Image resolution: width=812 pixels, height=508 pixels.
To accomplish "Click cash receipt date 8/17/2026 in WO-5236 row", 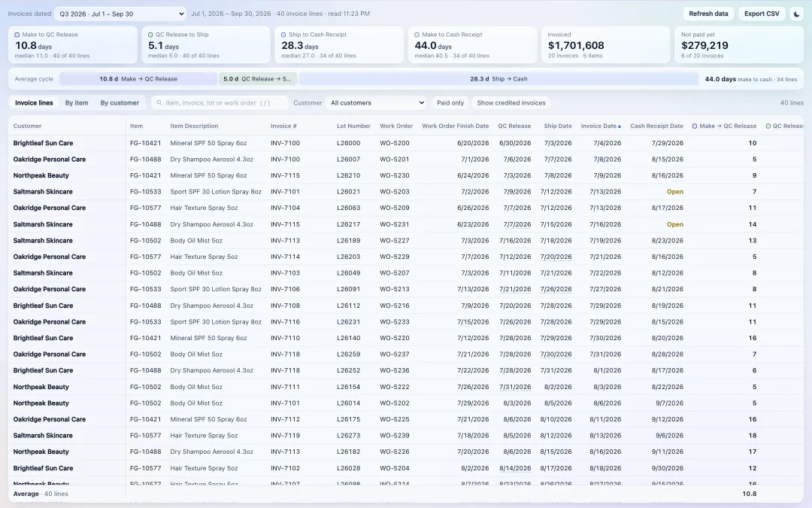I will tap(668, 370).
